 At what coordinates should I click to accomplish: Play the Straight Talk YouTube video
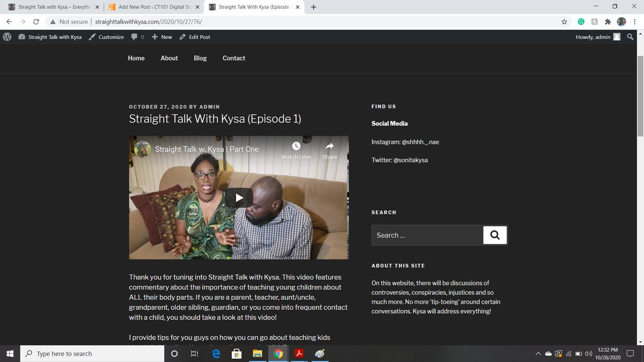239,197
